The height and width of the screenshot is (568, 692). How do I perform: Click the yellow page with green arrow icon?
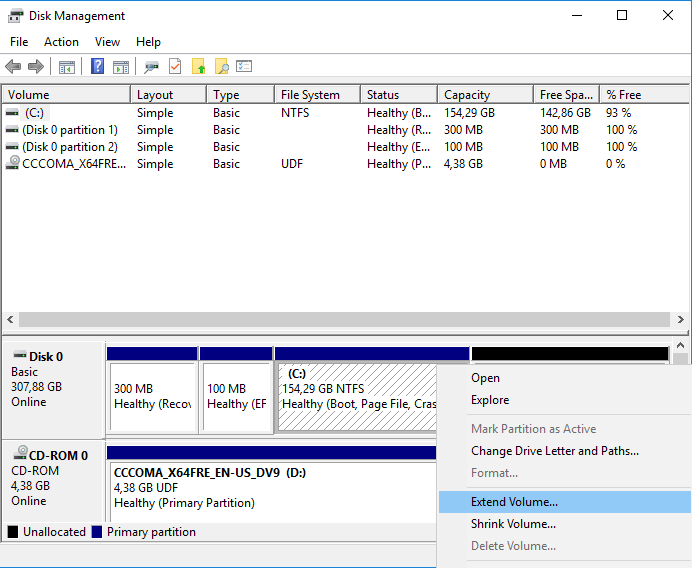tap(199, 67)
